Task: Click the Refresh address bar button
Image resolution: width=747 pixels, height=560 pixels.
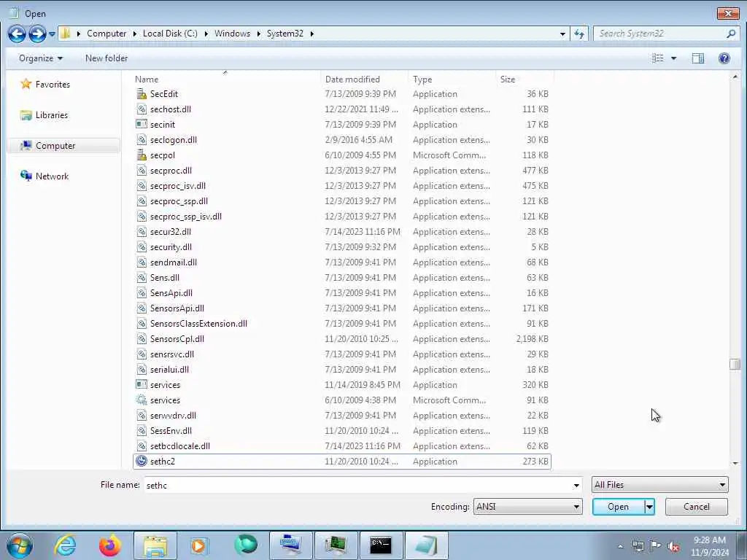Action: point(579,34)
